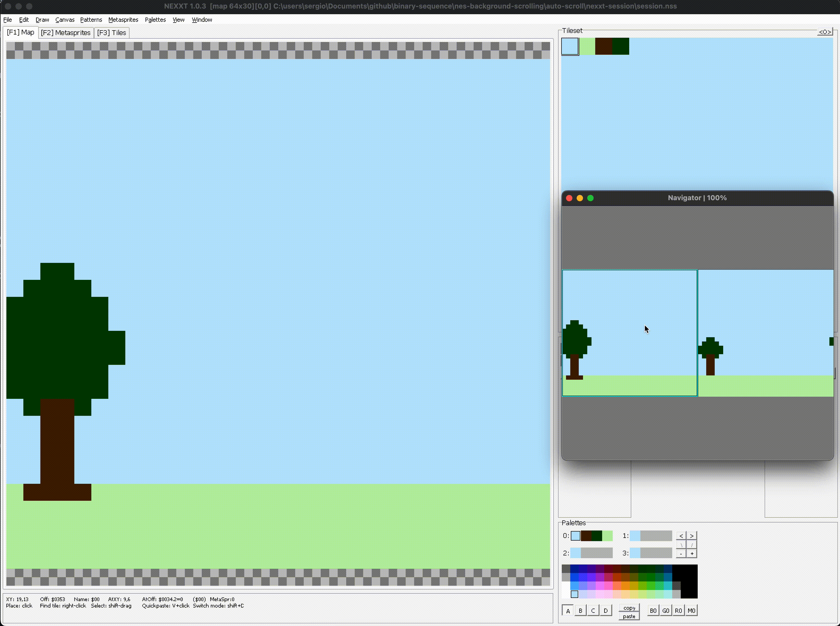This screenshot has width=840, height=626.
Task: Select the light green tile in Tileset
Action: (x=587, y=46)
